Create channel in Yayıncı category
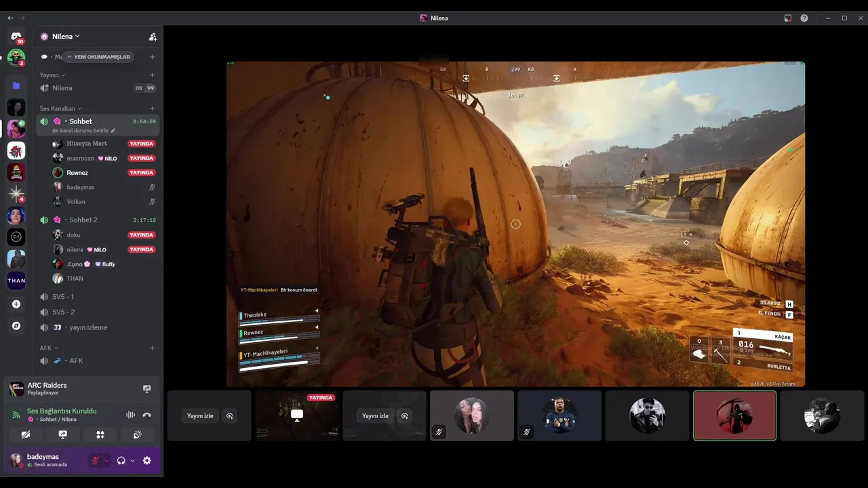The width and height of the screenshot is (868, 488). (152, 75)
